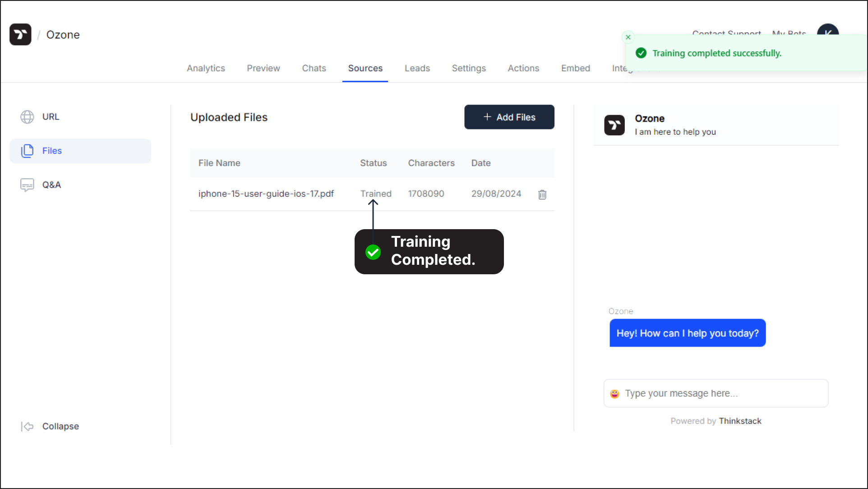Viewport: 868px width, 489px height.
Task: Collapse the sidebar
Action: tap(50, 426)
